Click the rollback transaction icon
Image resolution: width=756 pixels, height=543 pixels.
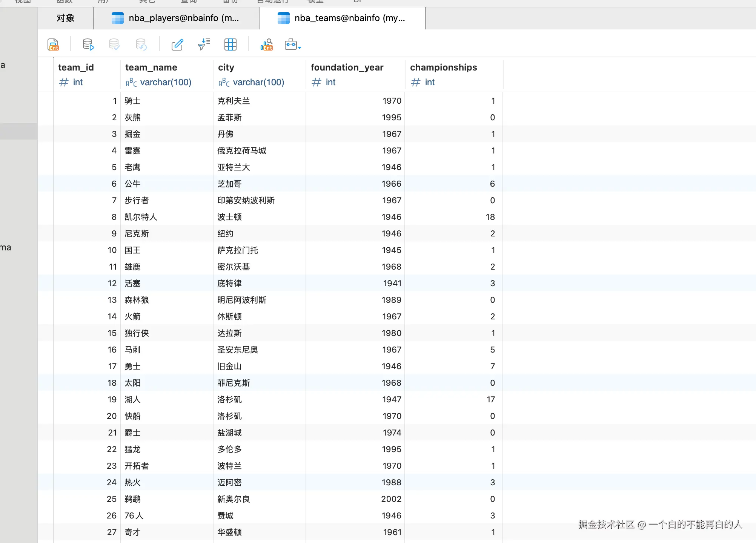click(141, 44)
